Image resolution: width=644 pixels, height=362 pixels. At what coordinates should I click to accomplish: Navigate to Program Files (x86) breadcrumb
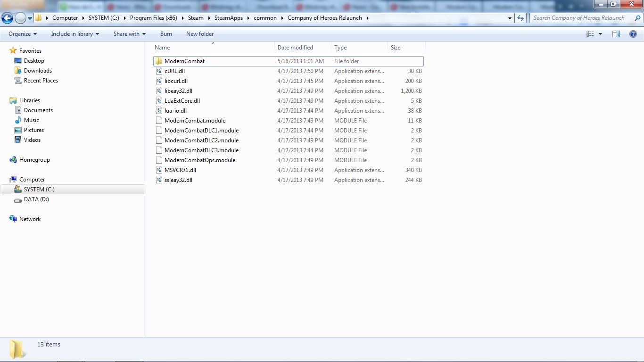coord(153,18)
